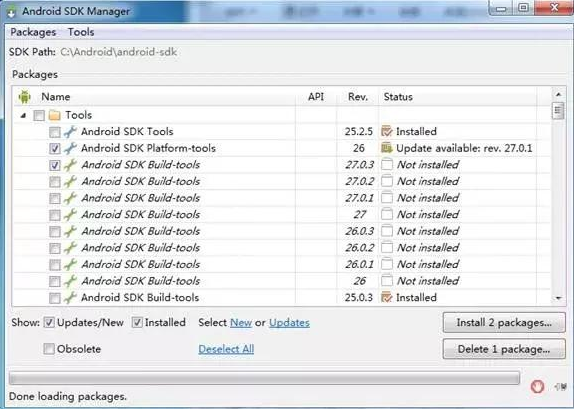Click the log window icon at bottom right
This screenshot has height=409, width=574.
pyautogui.click(x=560, y=386)
